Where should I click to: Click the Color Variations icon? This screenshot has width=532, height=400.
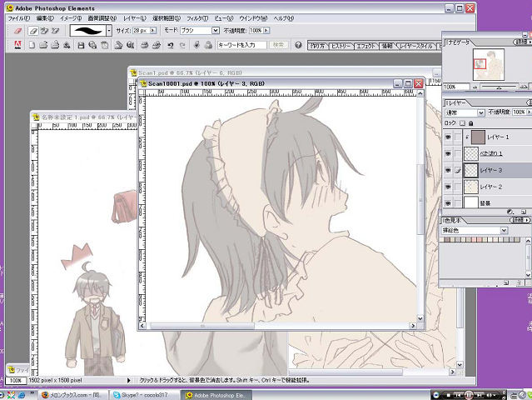[x=208, y=45]
